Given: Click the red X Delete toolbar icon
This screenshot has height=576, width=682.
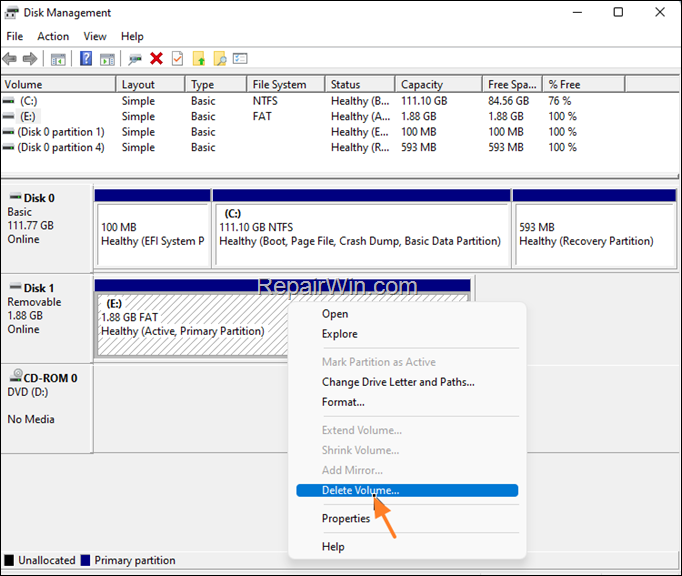Looking at the screenshot, I should coord(156,58).
